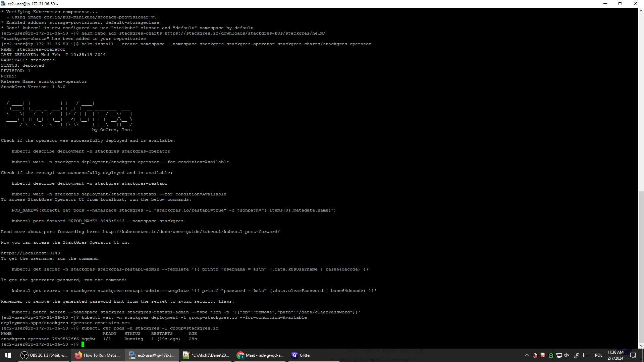Screen dimensions: 644x362
Task: Click the 'kubectl port-forward "$POD_NAME"' line
Action: pyautogui.click(x=98, y=221)
